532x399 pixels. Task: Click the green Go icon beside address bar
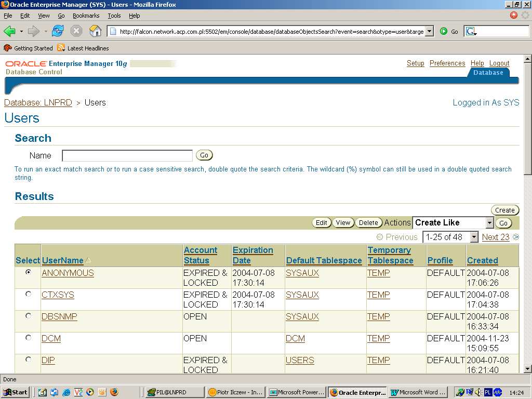pos(444,32)
